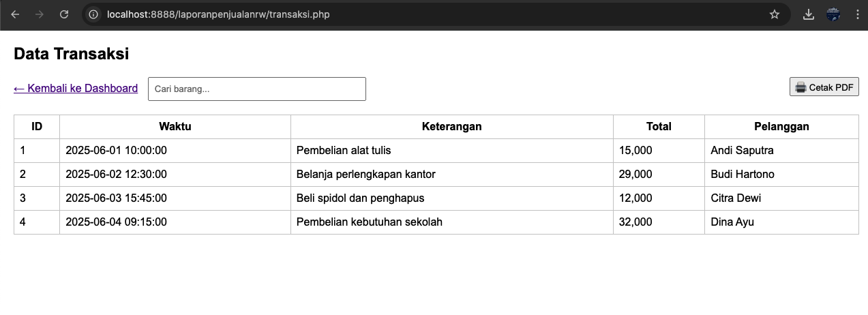Open the browser downloads icon
The width and height of the screenshot is (868, 315).
[809, 14]
